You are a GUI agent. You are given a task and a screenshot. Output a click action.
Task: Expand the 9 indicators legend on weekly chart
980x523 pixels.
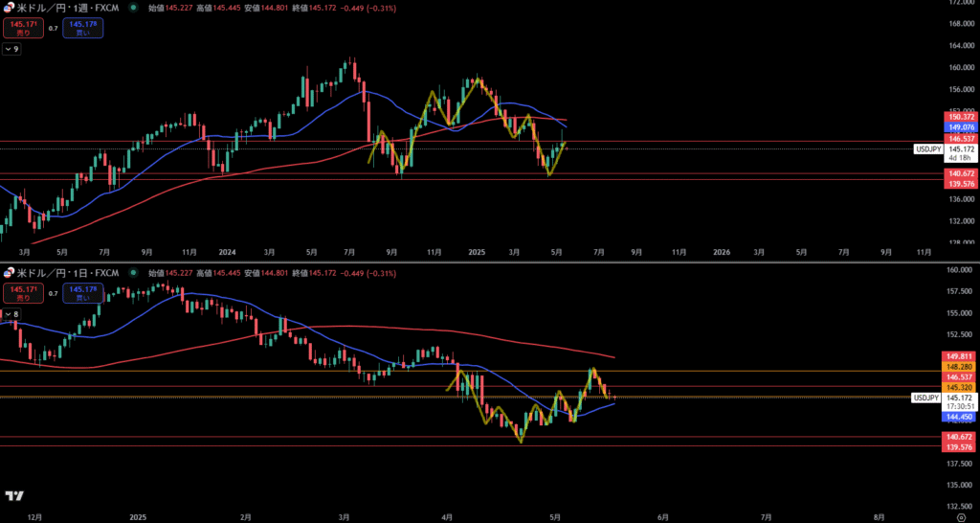coord(11,49)
